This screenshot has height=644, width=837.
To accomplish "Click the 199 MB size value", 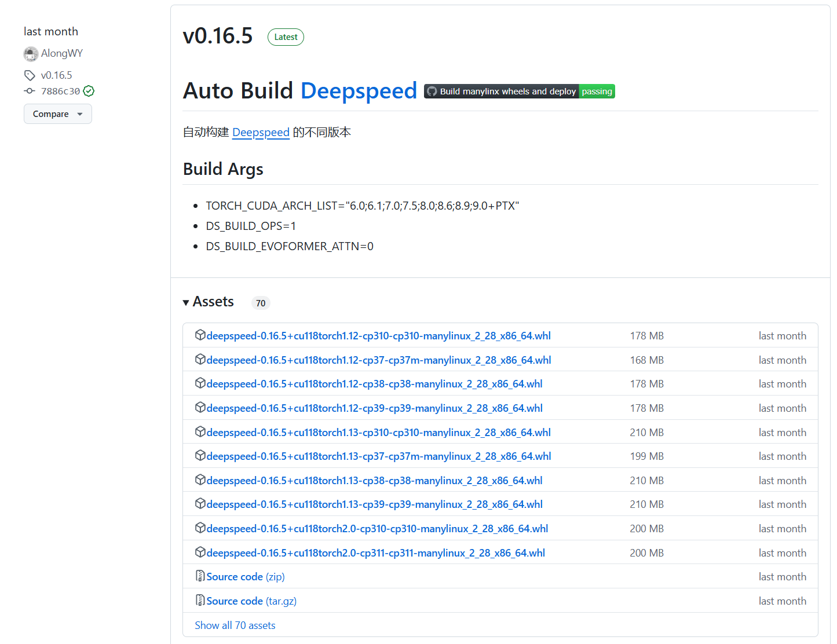I will [x=647, y=456].
